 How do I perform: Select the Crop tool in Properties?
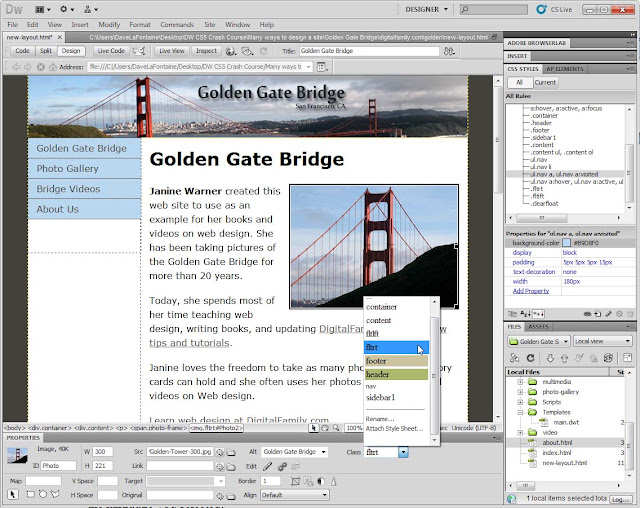point(295,481)
